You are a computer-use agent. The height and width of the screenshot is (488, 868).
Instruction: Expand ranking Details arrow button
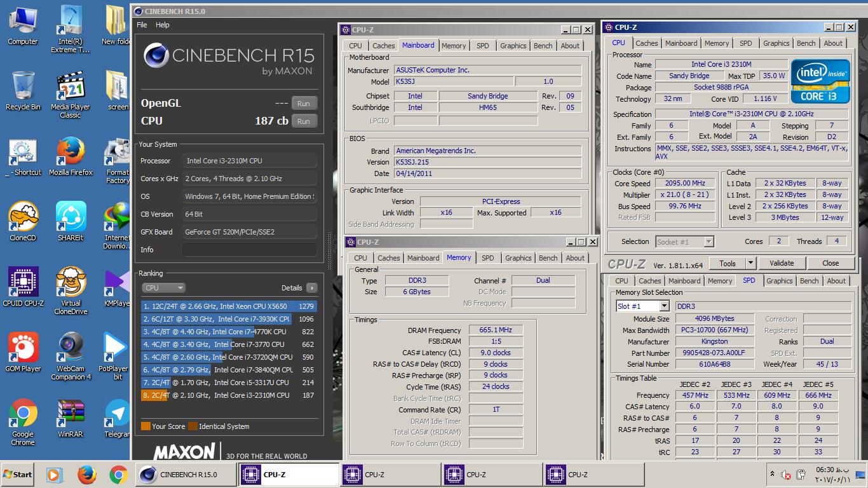click(311, 288)
